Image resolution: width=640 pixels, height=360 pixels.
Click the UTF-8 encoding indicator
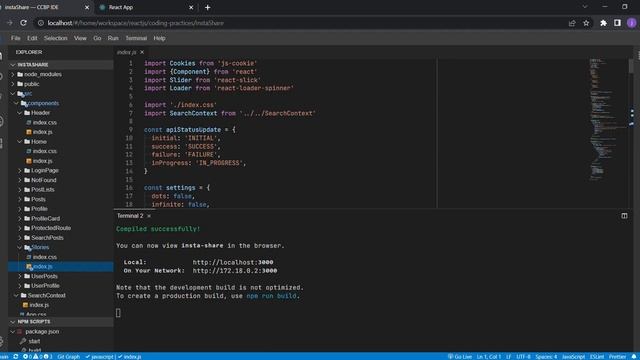(x=523, y=357)
